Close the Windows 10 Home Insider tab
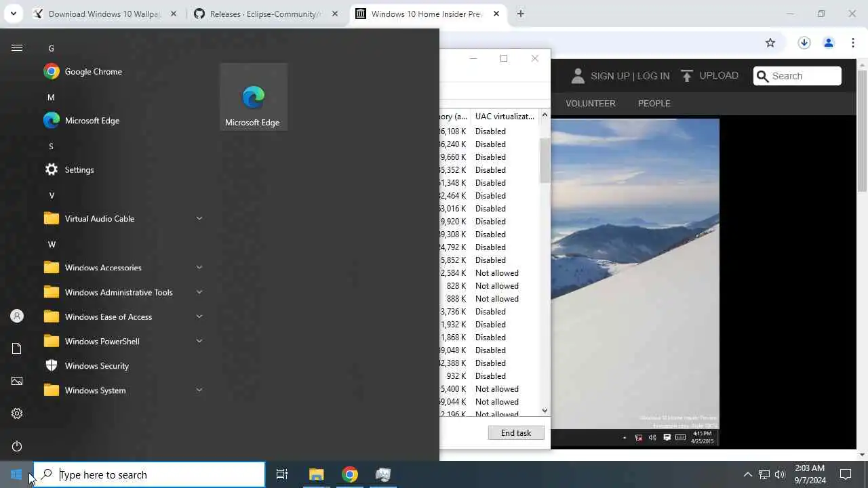 [496, 14]
